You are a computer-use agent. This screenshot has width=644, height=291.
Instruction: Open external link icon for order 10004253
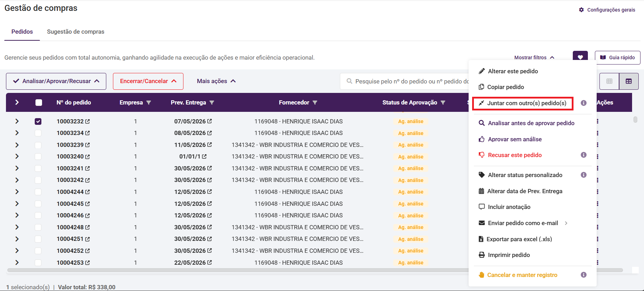pyautogui.click(x=87, y=263)
